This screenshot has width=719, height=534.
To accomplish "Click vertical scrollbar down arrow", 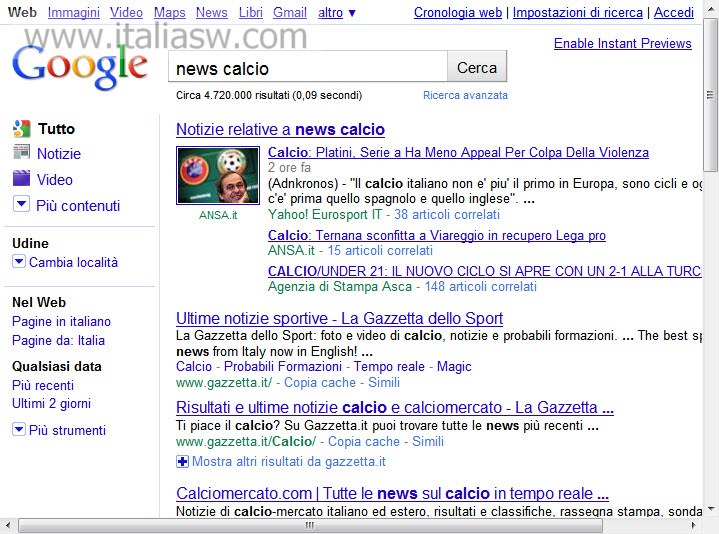I will pos(710,509).
